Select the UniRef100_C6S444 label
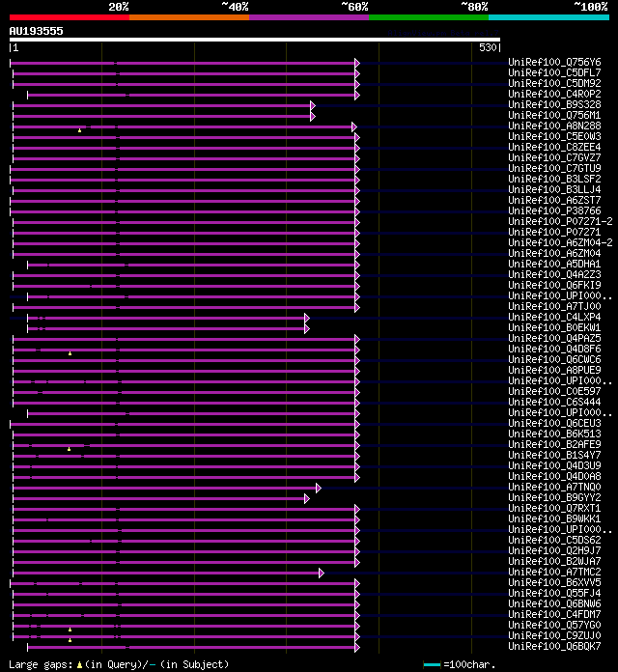618x672 pixels. click(554, 402)
